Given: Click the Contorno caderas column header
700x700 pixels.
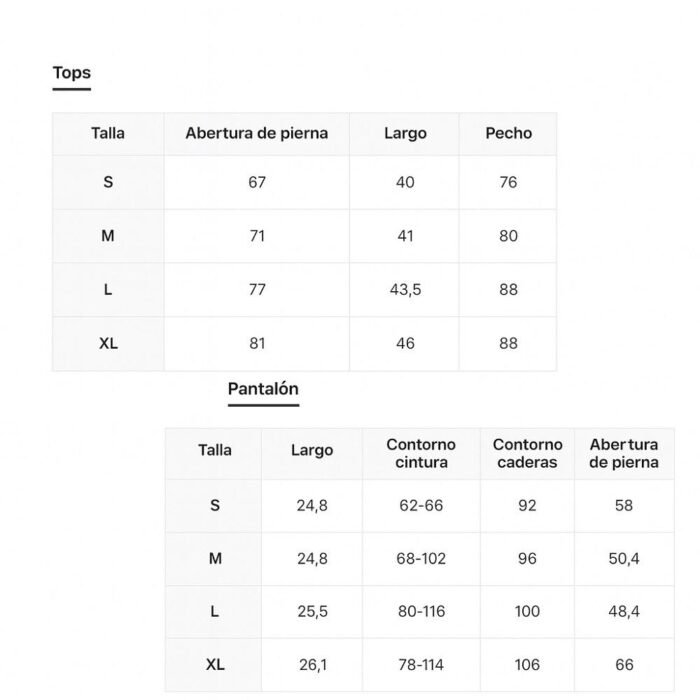Looking at the screenshot, I should click(x=527, y=454).
